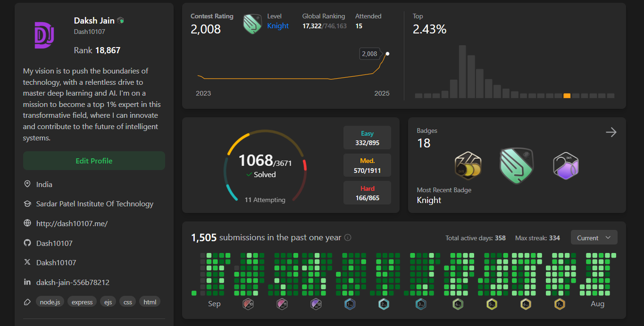Image resolution: width=644 pixels, height=326 pixels.
Task: Click the info icon beside the submissions count
Action: coord(348,237)
